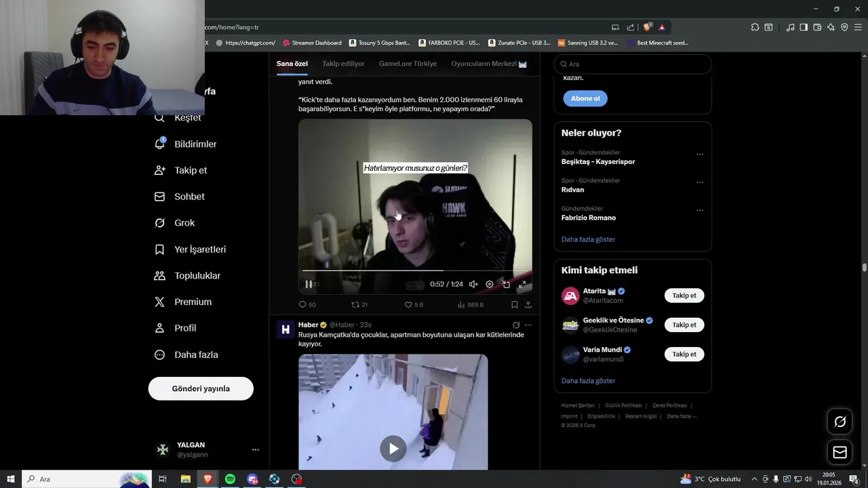Open floating messages envelope button
This screenshot has height=488, width=868.
[x=840, y=452]
